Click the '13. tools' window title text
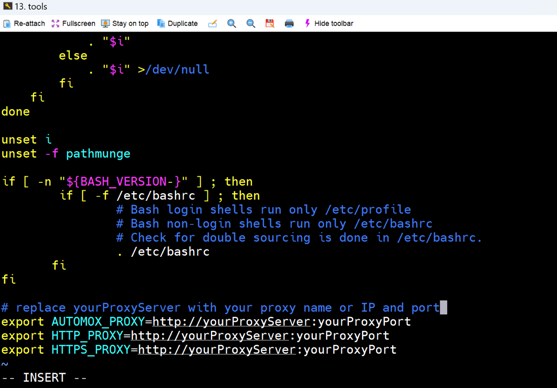The width and height of the screenshot is (557, 388). click(x=31, y=6)
